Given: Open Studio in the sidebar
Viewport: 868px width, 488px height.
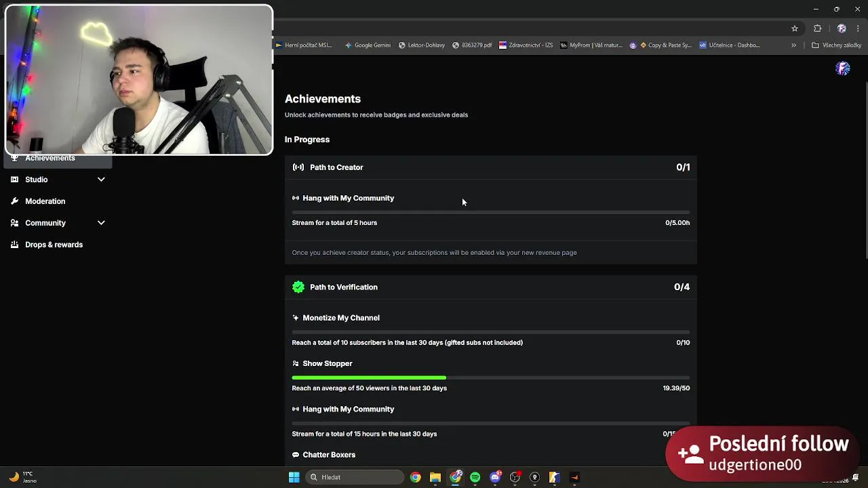Looking at the screenshot, I should 37,180.
